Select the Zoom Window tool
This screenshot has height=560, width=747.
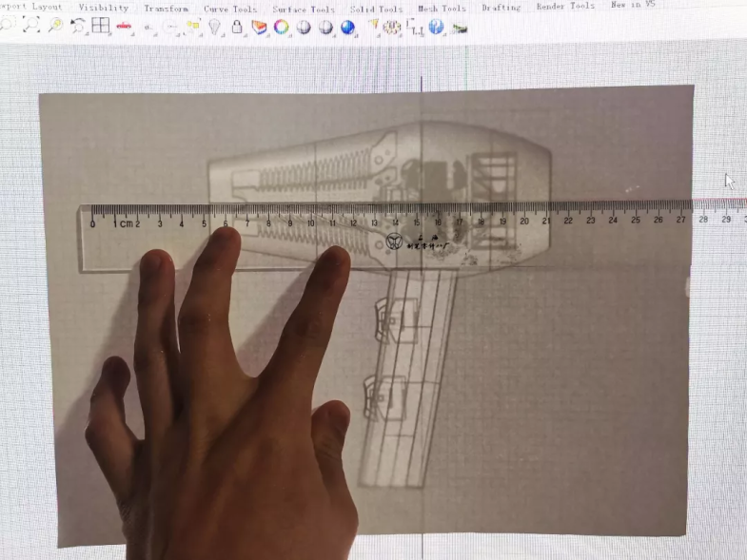(x=31, y=26)
